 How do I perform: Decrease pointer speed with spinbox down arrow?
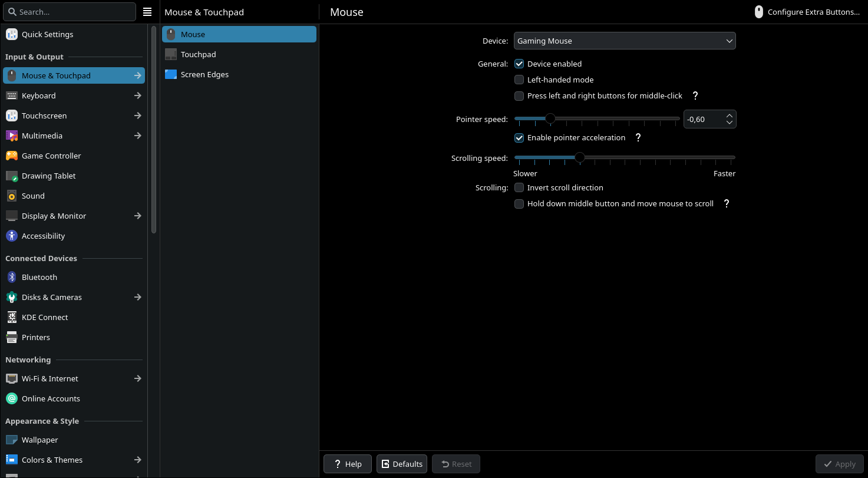730,123
